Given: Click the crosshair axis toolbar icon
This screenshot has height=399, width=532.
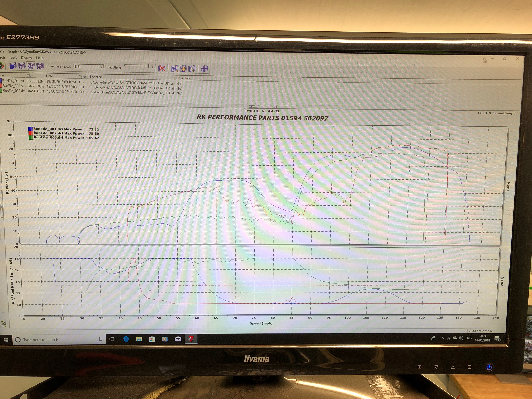Looking at the screenshot, I should pyautogui.click(x=204, y=69).
